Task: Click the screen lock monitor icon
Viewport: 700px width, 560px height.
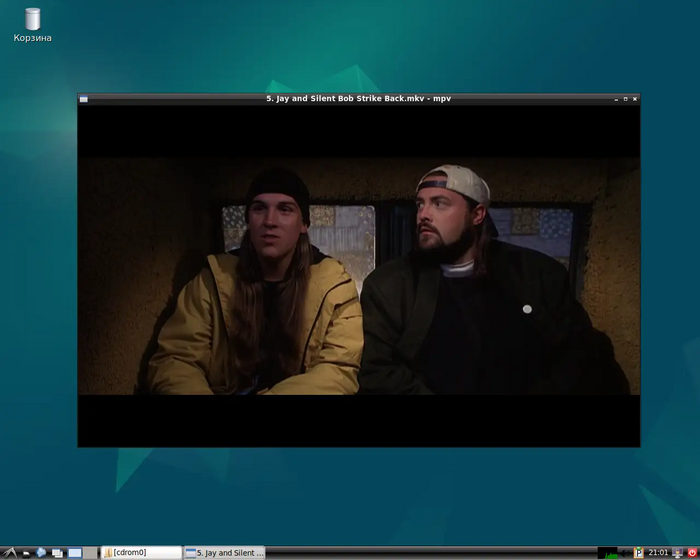Action: coord(678,553)
